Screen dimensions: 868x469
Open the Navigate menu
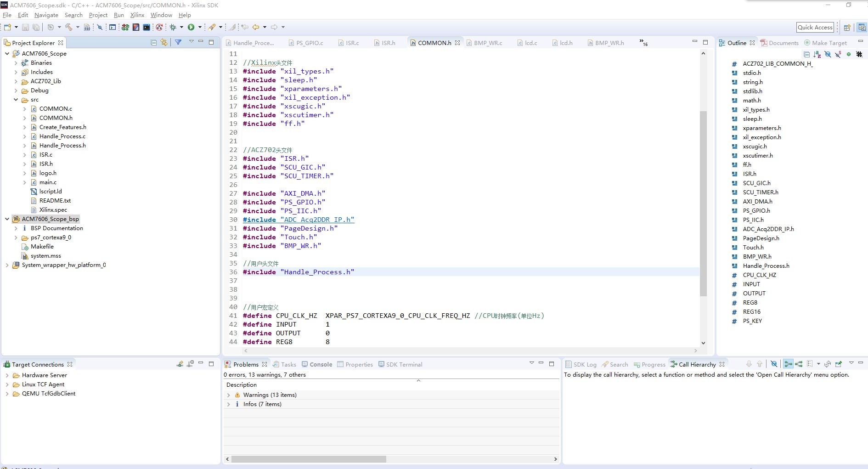click(x=46, y=15)
